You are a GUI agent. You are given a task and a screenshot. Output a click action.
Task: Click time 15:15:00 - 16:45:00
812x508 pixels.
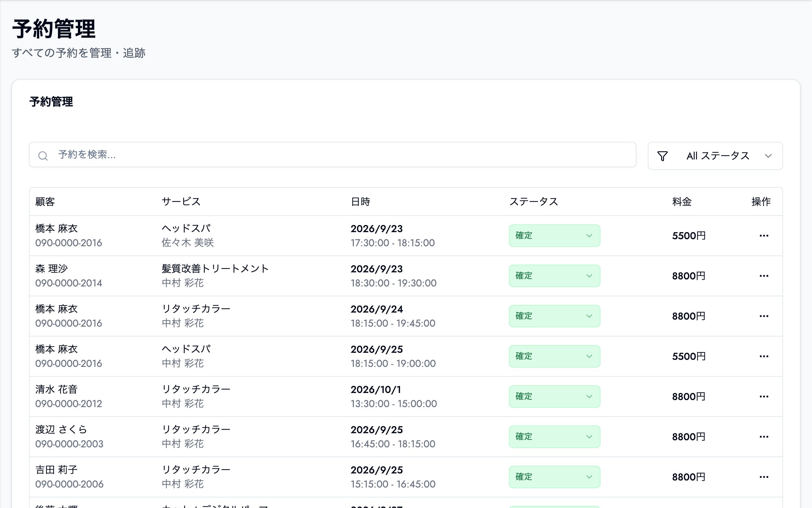393,484
